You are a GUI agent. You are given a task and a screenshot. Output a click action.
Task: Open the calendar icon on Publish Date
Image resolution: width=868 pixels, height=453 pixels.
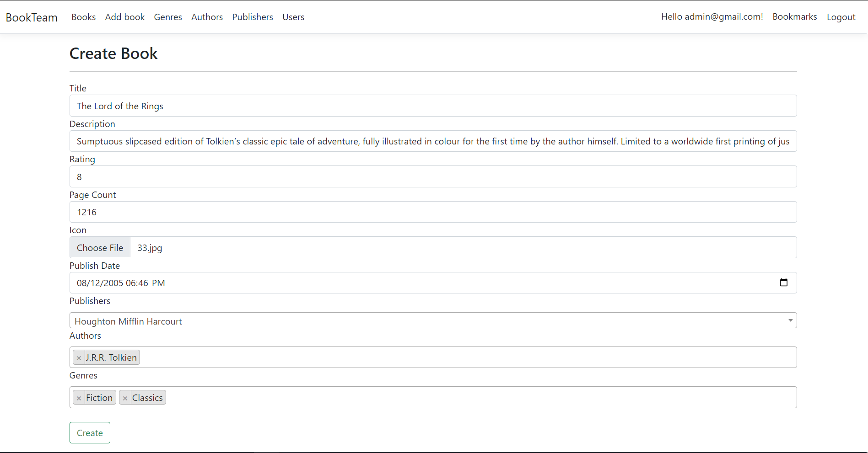coord(784,282)
